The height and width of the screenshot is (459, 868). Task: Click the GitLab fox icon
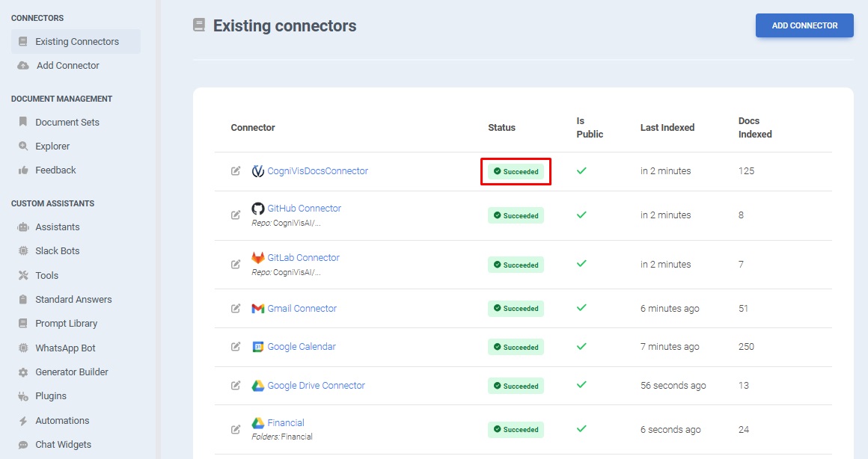258,258
